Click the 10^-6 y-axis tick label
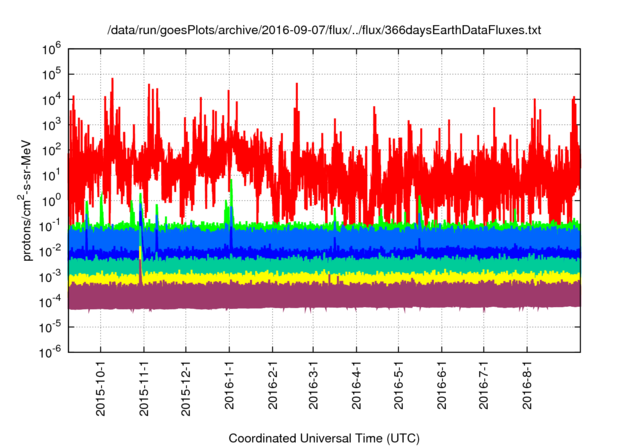 pyautogui.click(x=50, y=352)
